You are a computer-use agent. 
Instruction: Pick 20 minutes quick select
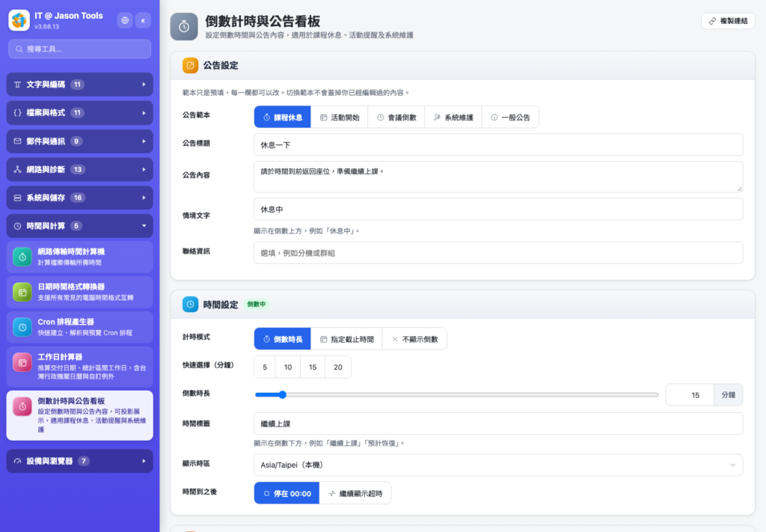click(338, 367)
